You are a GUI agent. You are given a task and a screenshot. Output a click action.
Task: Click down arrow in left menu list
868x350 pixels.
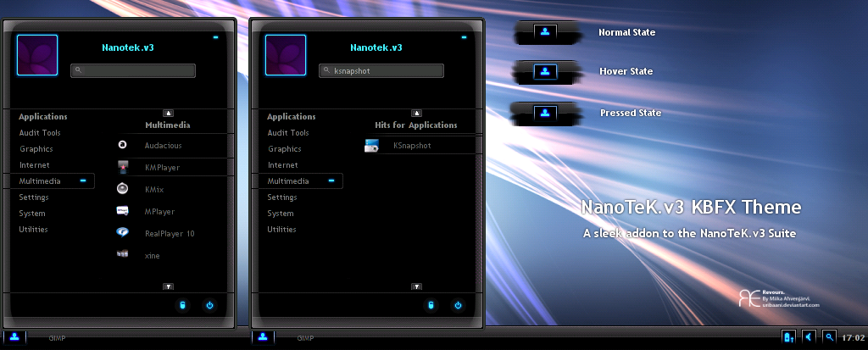click(x=169, y=287)
